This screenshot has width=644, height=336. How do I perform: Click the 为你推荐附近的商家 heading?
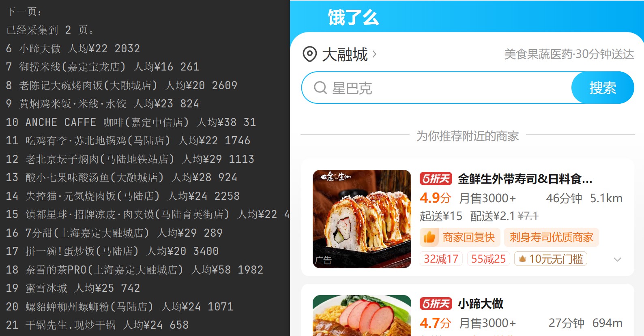tap(468, 136)
